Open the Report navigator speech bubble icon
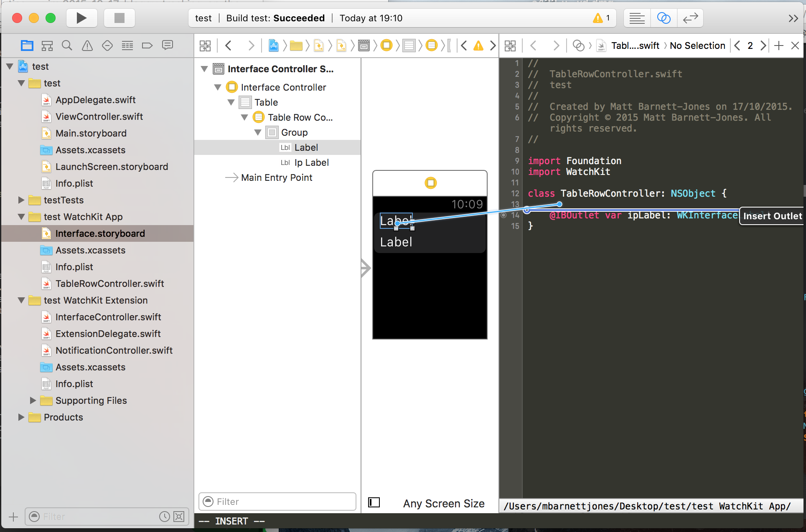 point(168,45)
